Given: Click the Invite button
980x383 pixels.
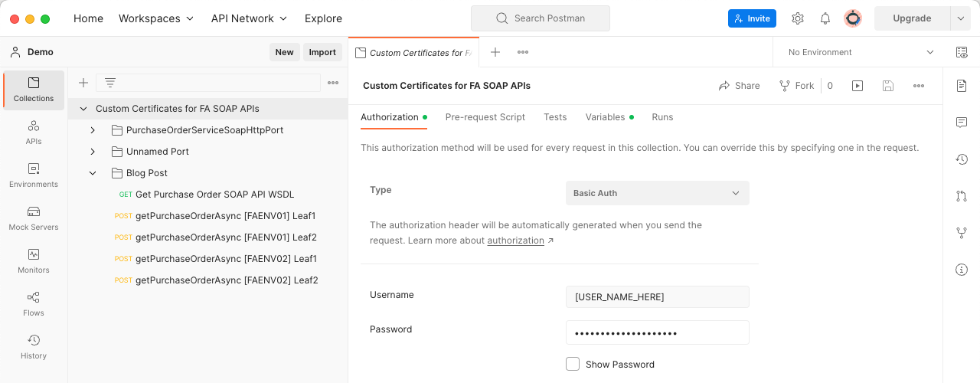Looking at the screenshot, I should (752, 18).
